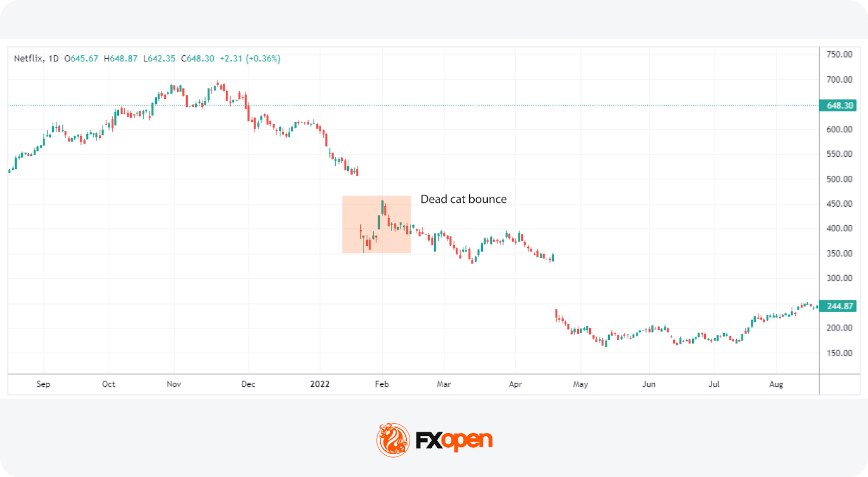Click the 500.00 price scale label
Image resolution: width=868 pixels, height=477 pixels.
[839, 179]
